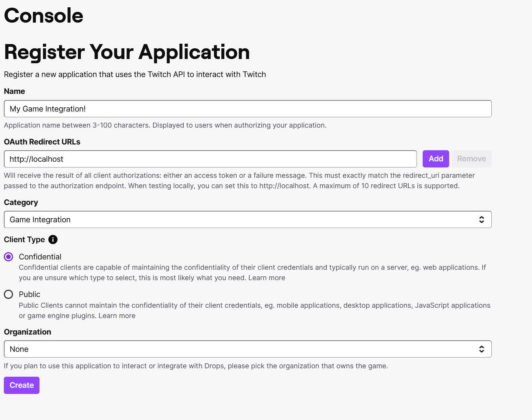Open Learn more link for Public clients
532x420 pixels.
coord(117,316)
